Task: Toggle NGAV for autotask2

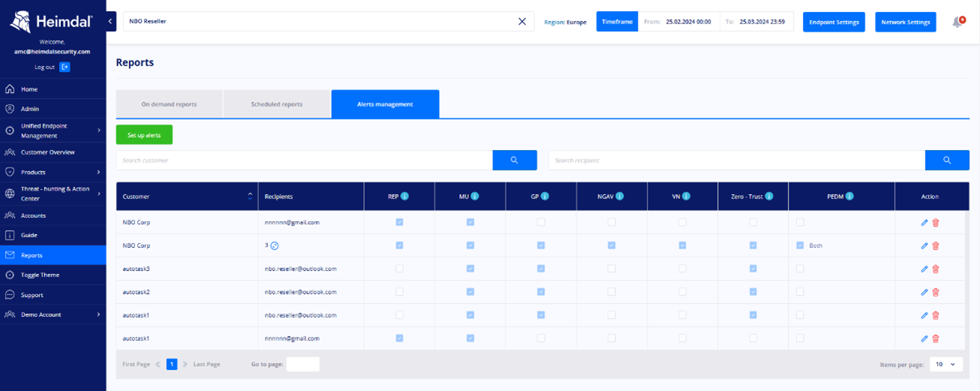Action: [x=612, y=292]
